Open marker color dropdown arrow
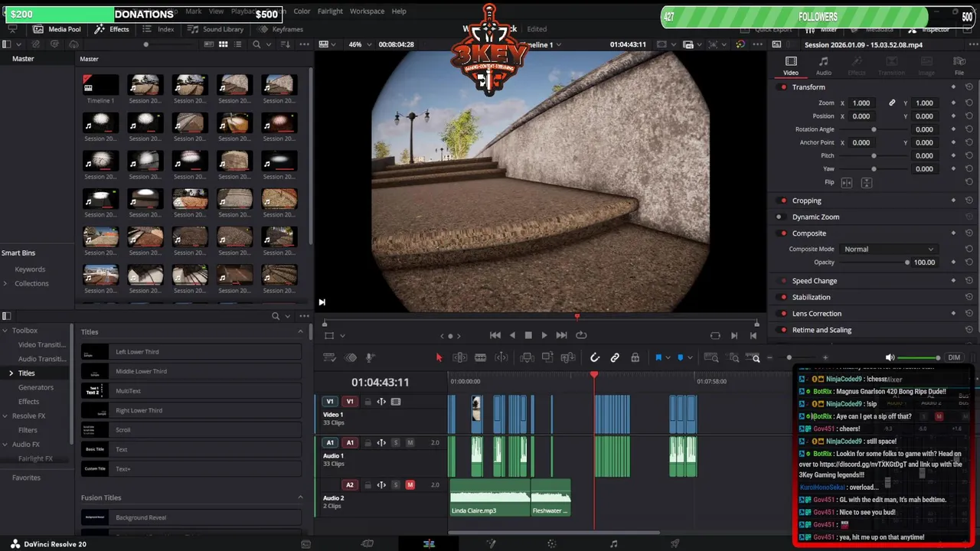This screenshot has height=551, width=980. 690,357
